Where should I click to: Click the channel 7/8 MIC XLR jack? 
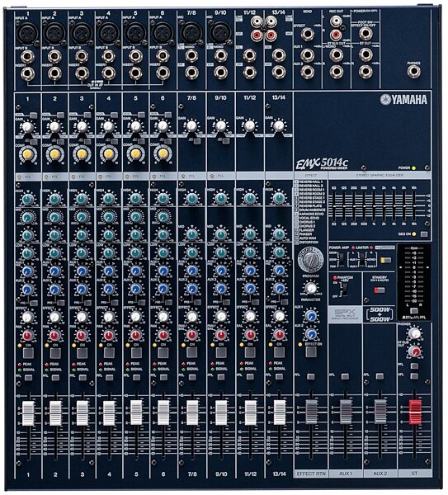pyautogui.click(x=191, y=33)
